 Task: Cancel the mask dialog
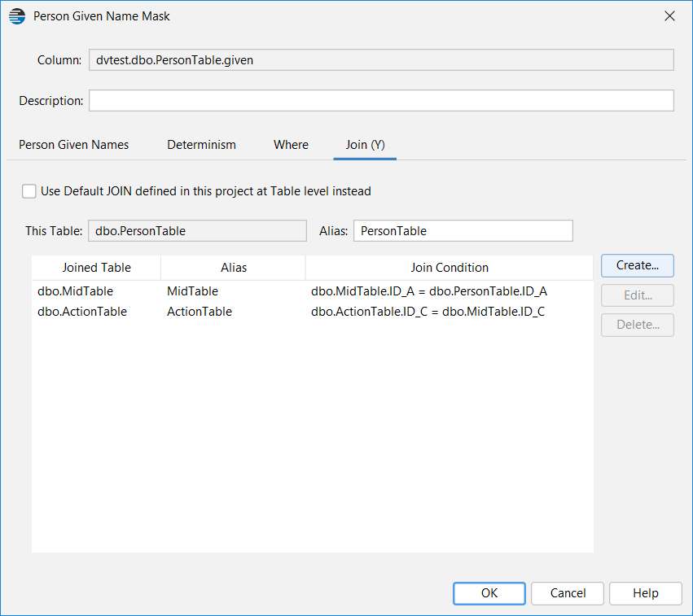pyautogui.click(x=568, y=593)
